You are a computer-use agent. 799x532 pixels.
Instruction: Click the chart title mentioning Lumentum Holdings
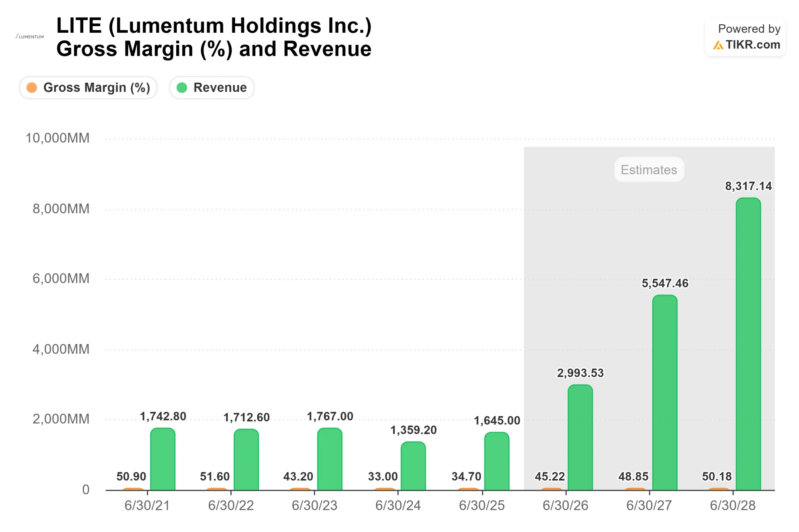214,37
